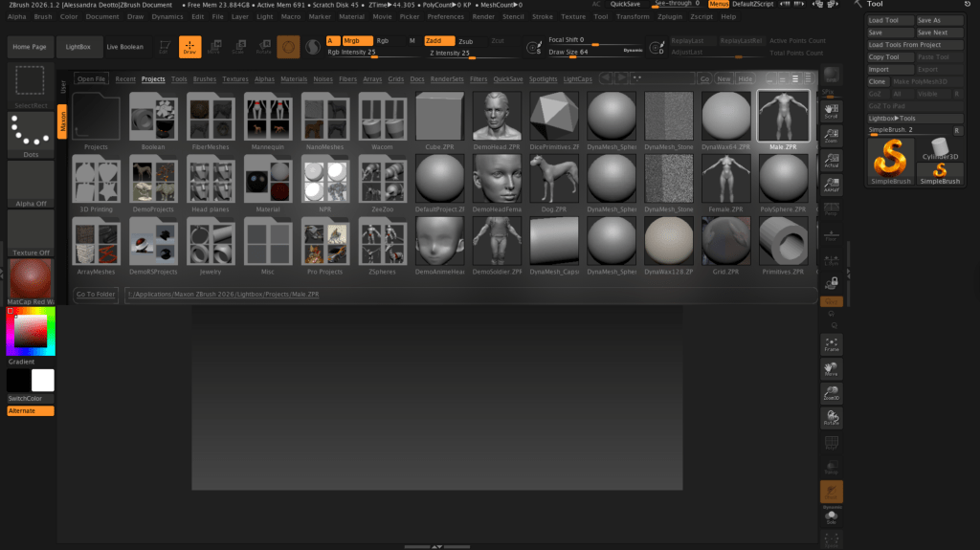This screenshot has height=550, width=980.
Task: Open the Dots stroke picker
Action: coord(31,133)
